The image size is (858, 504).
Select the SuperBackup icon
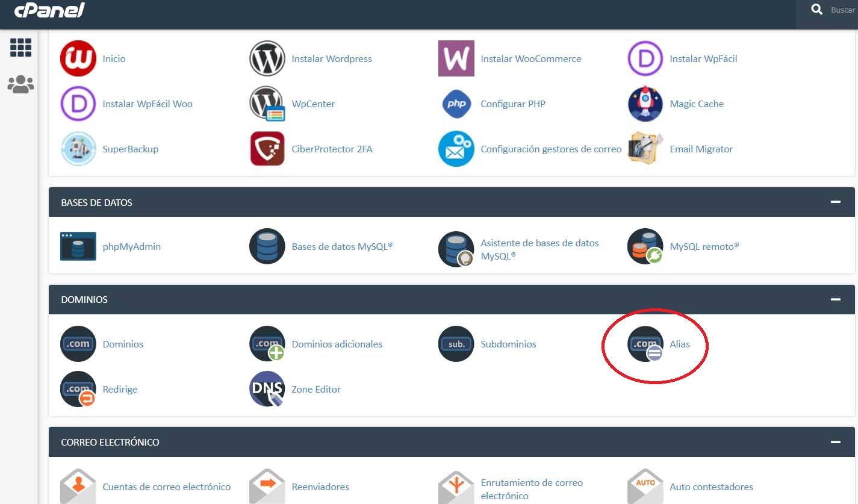pos(78,149)
